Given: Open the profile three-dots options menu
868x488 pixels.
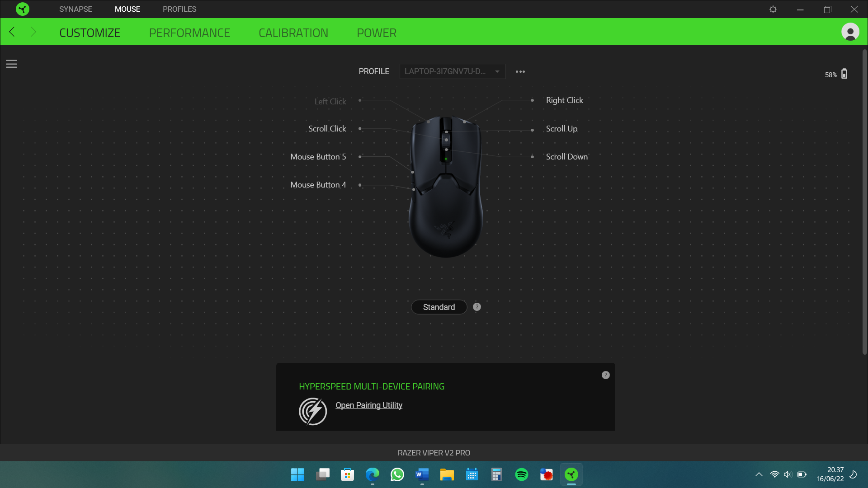Looking at the screenshot, I should pos(520,71).
